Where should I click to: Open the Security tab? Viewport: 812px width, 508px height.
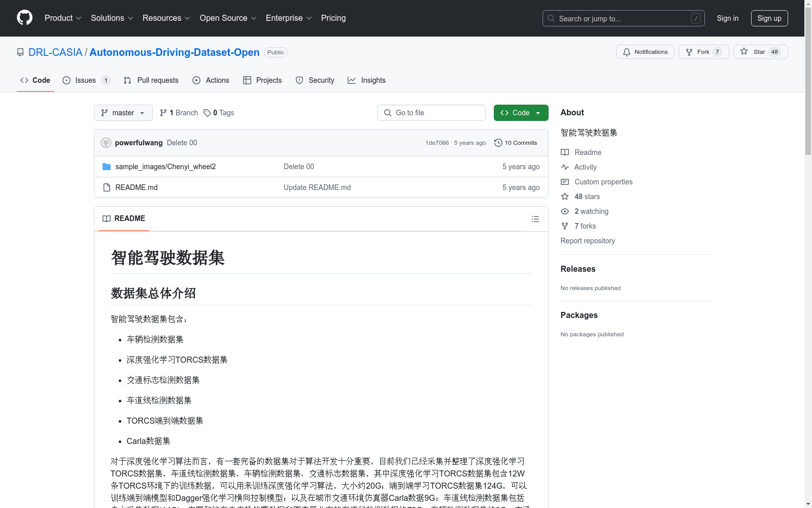(315, 80)
